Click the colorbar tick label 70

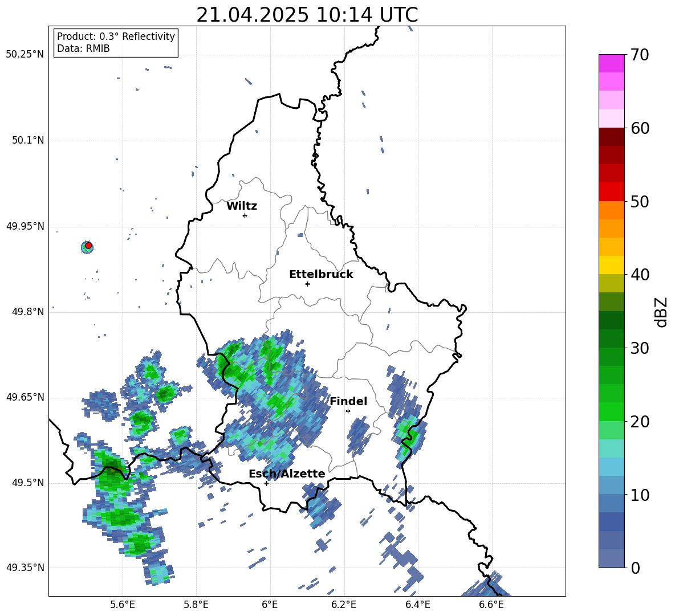pyautogui.click(x=640, y=55)
